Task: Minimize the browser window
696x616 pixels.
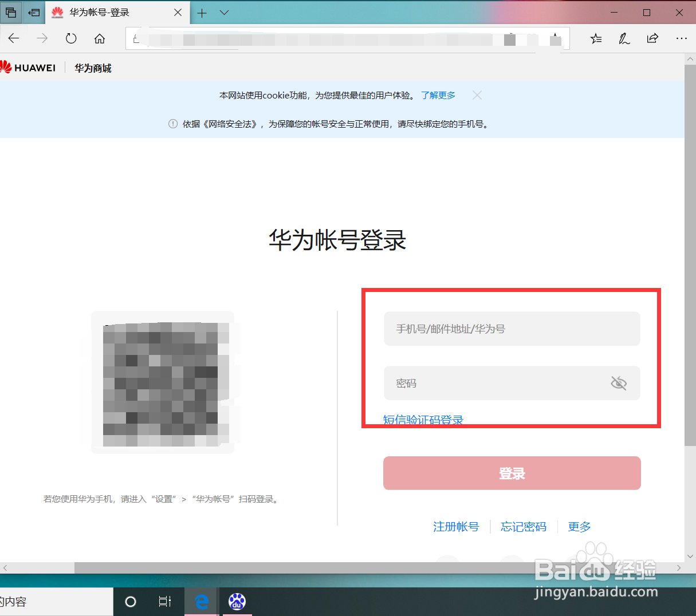Action: click(615, 12)
